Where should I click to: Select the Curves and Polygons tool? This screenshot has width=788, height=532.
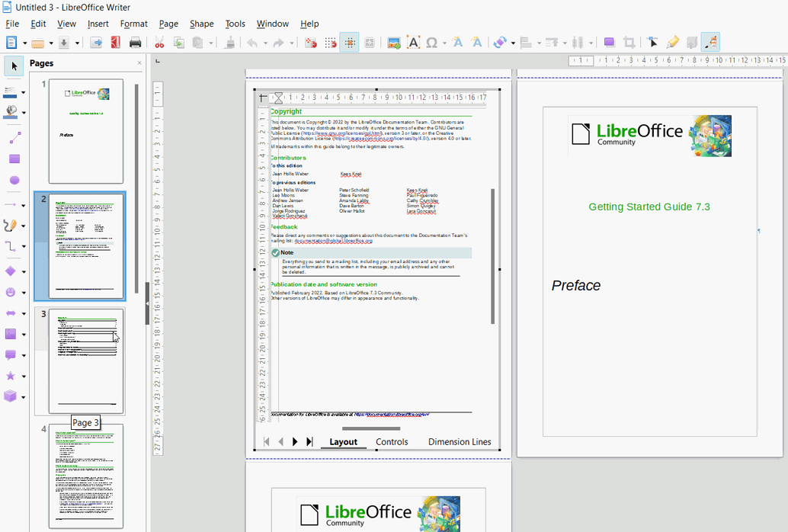[x=11, y=226]
